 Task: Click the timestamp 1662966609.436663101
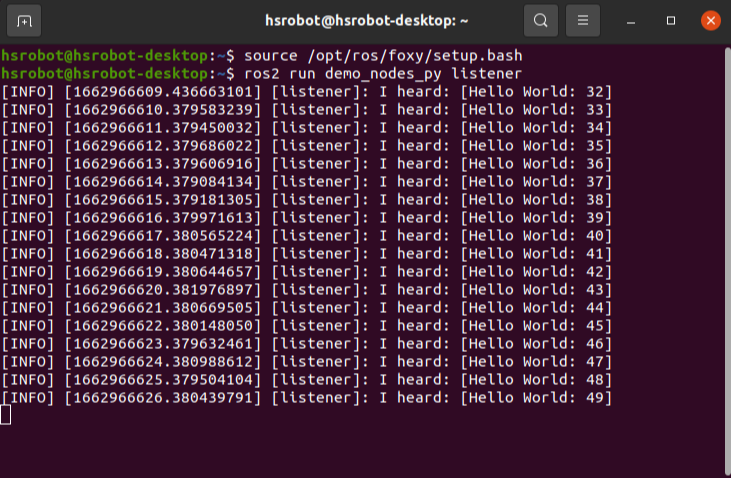163,92
